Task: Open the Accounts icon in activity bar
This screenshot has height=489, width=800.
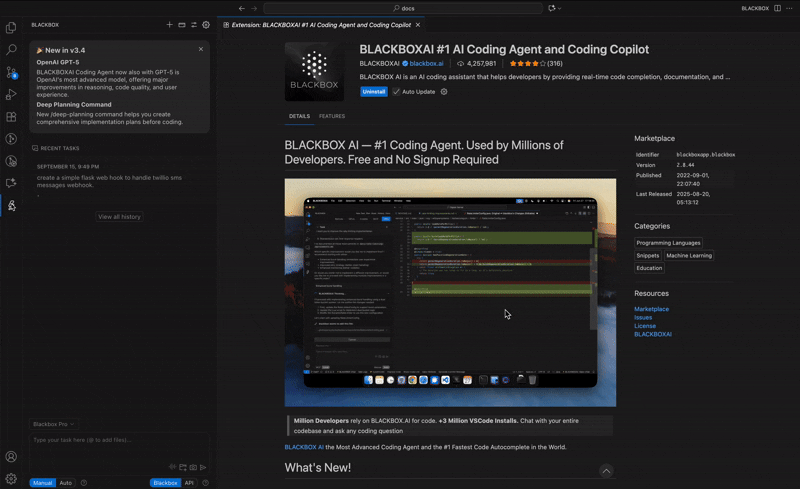Action: tap(11, 457)
